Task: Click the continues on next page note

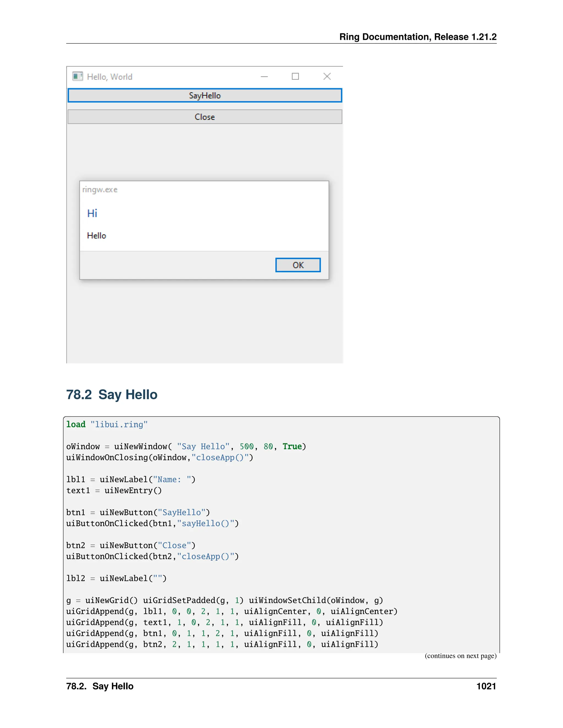Action: point(460,656)
